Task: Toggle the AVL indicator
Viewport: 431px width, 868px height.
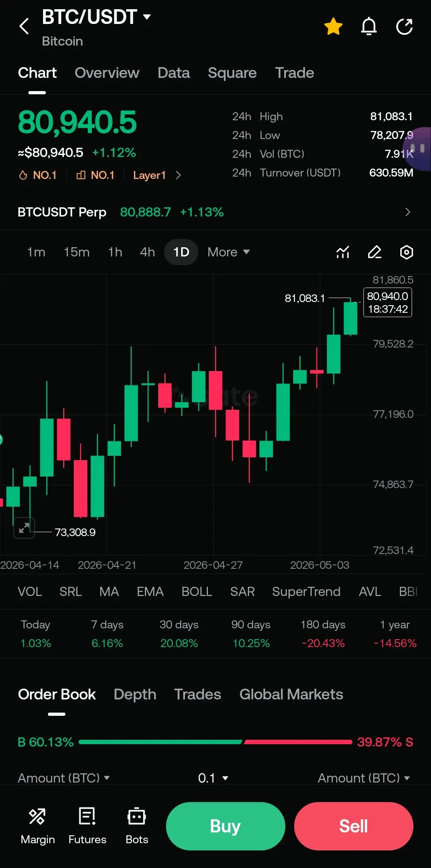Action: (x=370, y=592)
